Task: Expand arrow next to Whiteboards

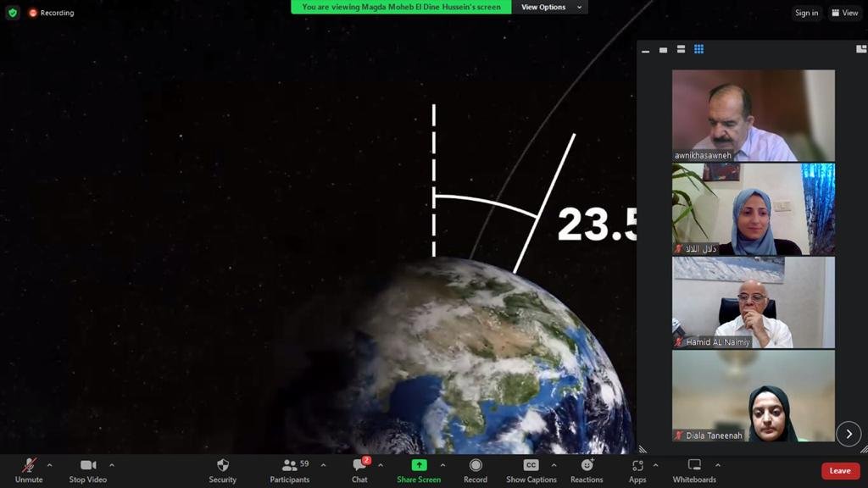Action: (x=718, y=465)
